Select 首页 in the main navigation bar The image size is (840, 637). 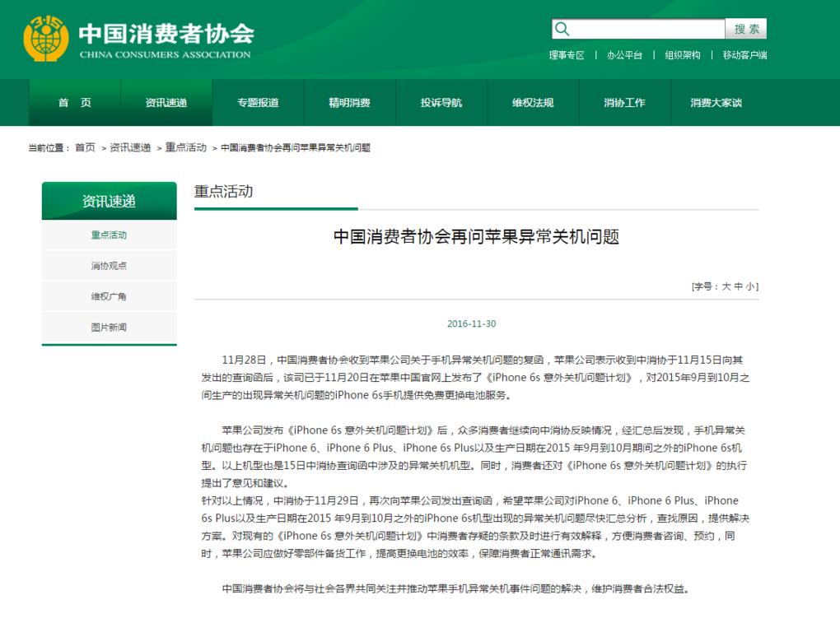click(x=75, y=103)
